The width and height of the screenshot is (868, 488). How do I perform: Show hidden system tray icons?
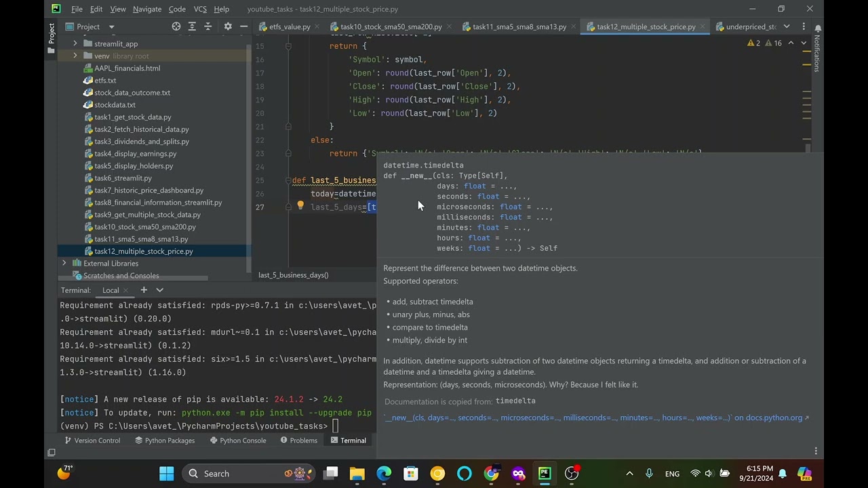tap(629, 473)
